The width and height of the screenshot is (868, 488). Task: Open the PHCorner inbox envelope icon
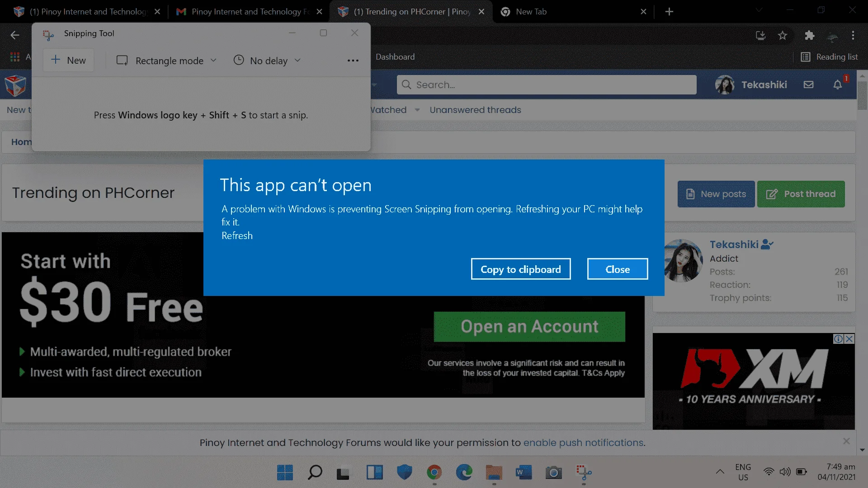809,84
